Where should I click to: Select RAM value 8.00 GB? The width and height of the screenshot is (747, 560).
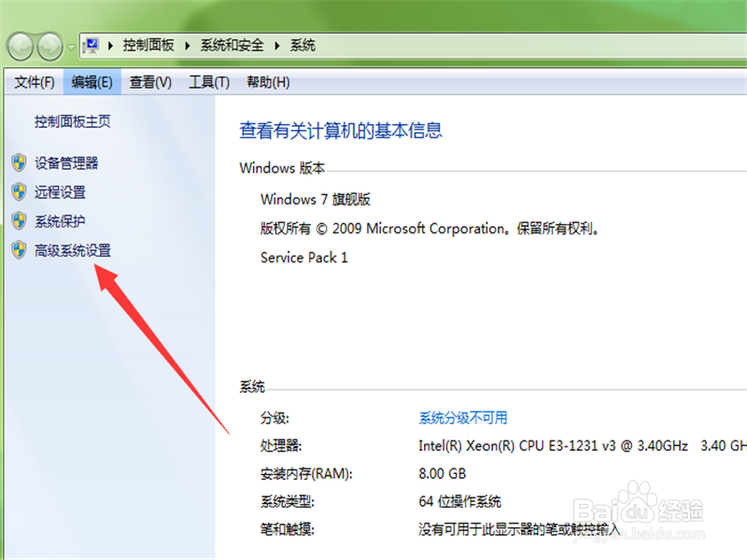pos(442,474)
